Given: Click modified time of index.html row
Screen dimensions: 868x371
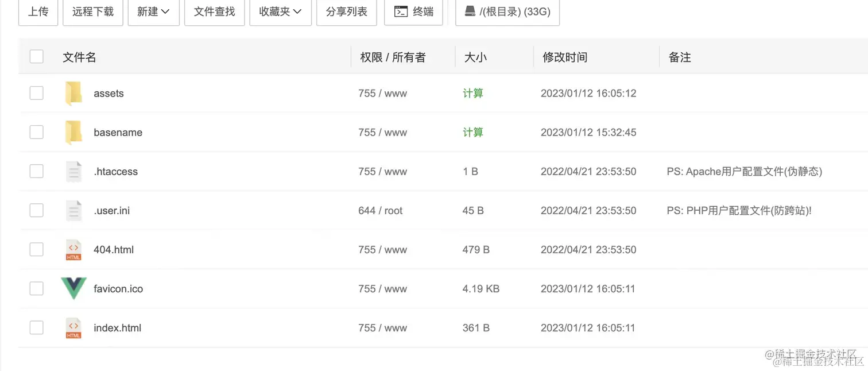Looking at the screenshot, I should click(588, 328).
